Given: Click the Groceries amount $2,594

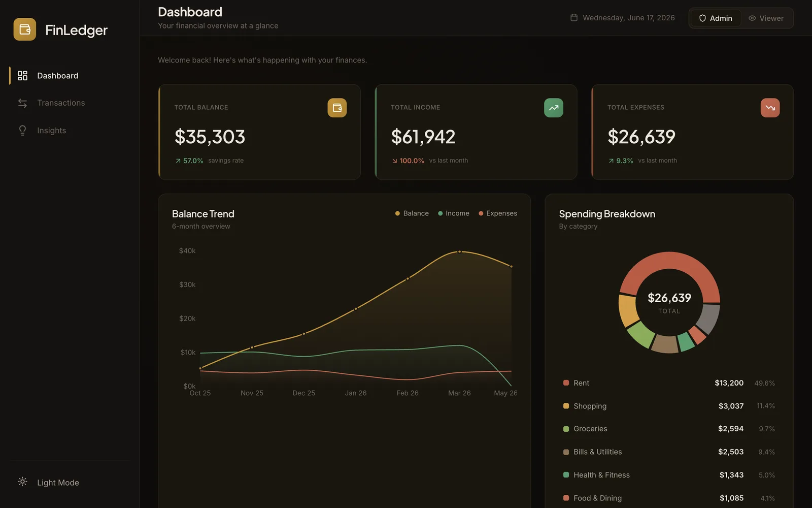Looking at the screenshot, I should click(731, 429).
